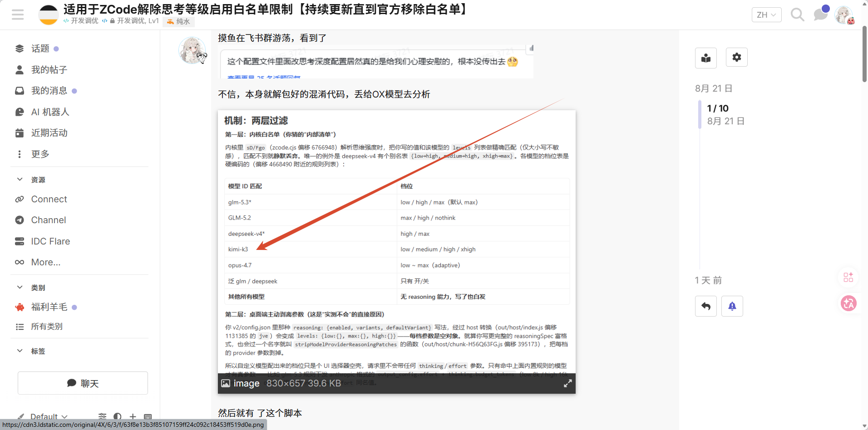Viewport: 868px width, 430px height.
Task: Click the 聊天 chat button
Action: click(83, 383)
